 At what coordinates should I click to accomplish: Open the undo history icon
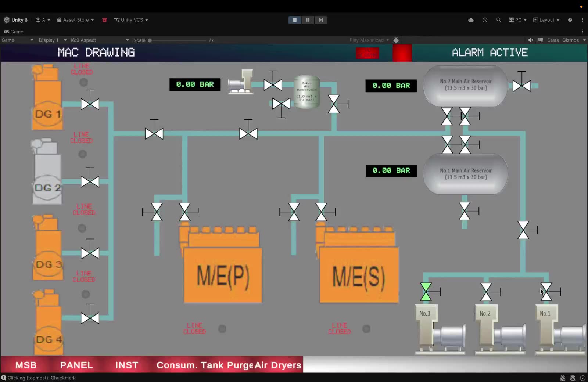(485, 20)
